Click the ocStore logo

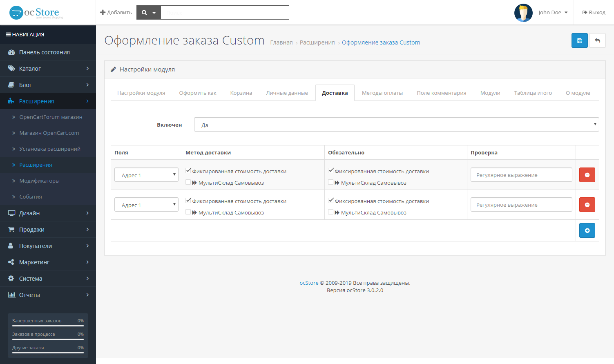[36, 13]
